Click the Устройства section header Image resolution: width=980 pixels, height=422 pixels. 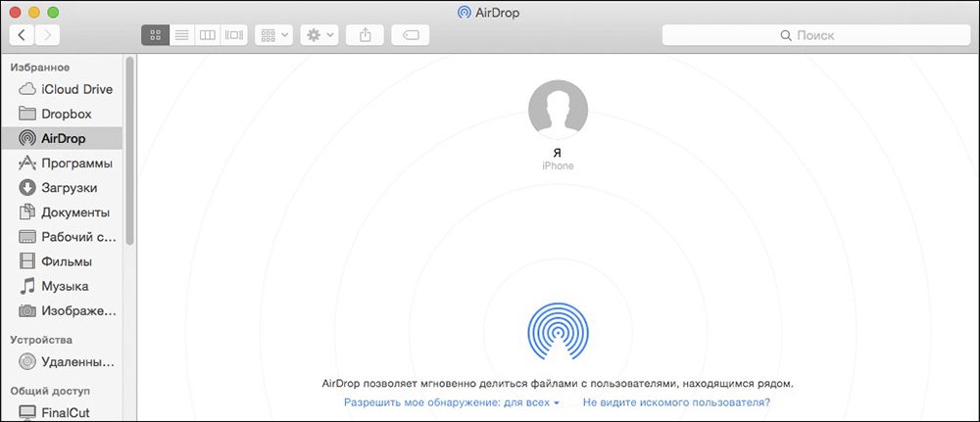(41, 340)
